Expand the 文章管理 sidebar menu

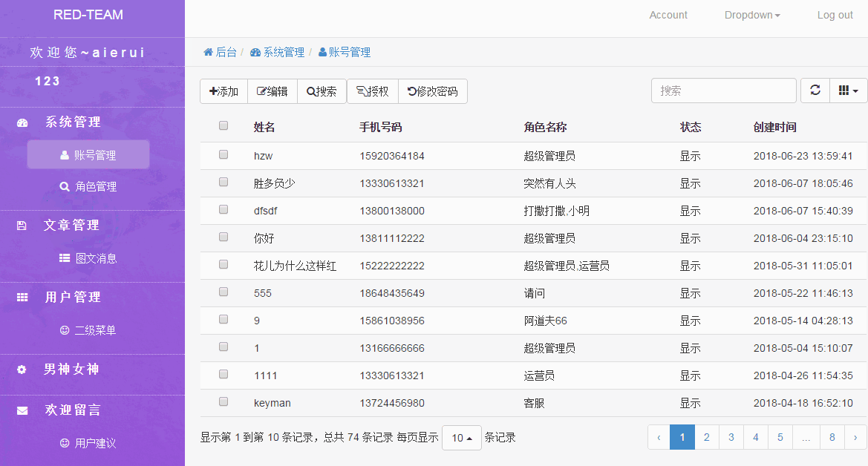[71, 225]
